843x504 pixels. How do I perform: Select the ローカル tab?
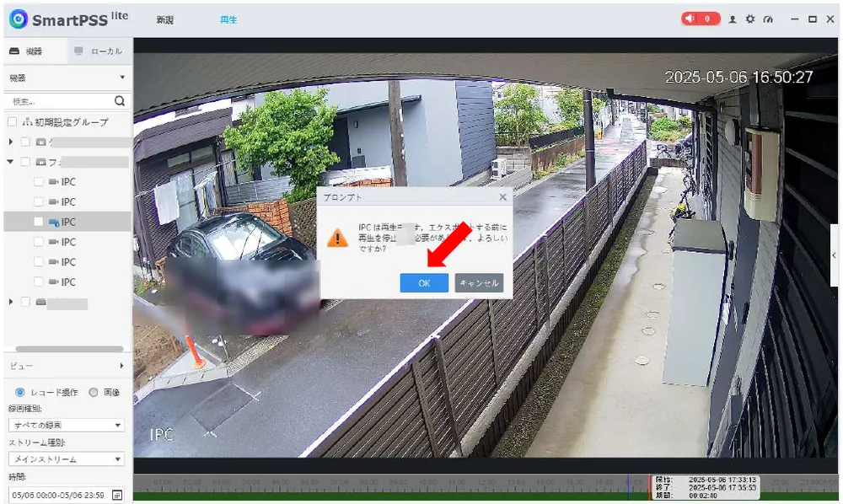point(99,51)
